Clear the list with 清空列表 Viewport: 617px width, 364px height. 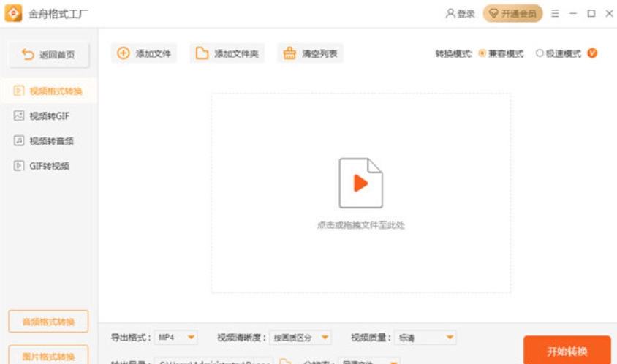tap(310, 53)
